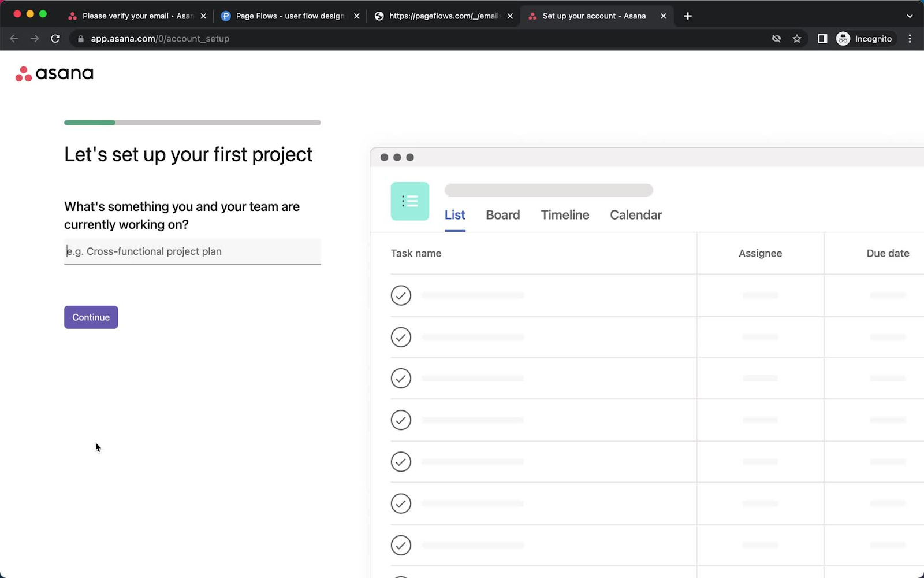Image resolution: width=924 pixels, height=578 pixels.
Task: Click the Asana logo
Action: click(x=54, y=73)
